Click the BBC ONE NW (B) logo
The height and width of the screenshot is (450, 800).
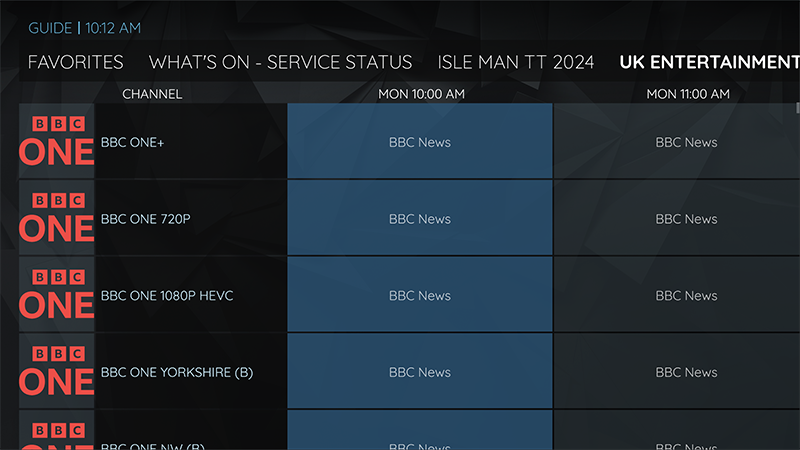coord(57,433)
